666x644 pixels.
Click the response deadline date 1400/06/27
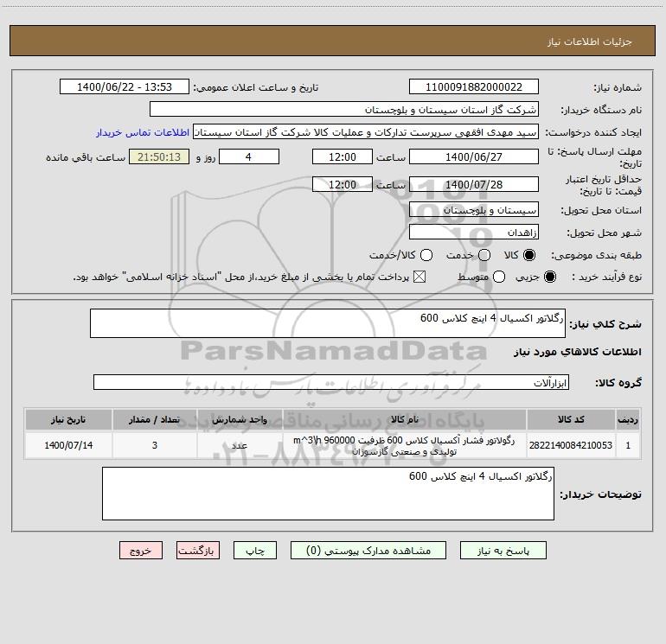tap(474, 156)
